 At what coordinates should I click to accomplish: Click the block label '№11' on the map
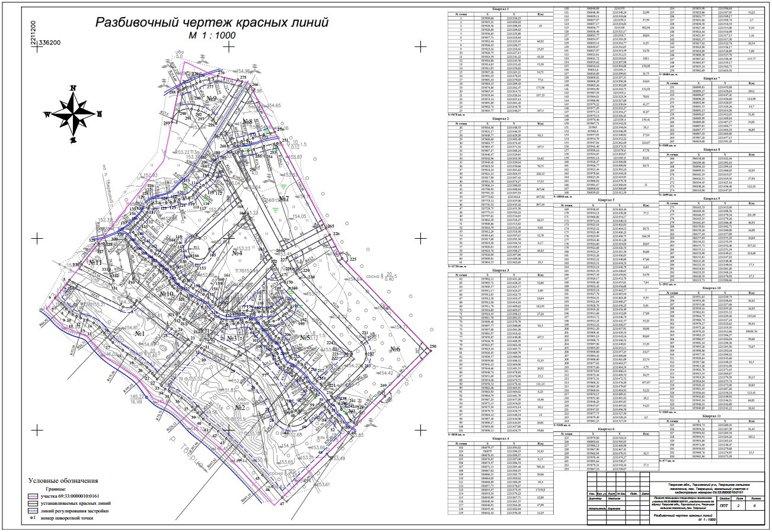pos(97,261)
